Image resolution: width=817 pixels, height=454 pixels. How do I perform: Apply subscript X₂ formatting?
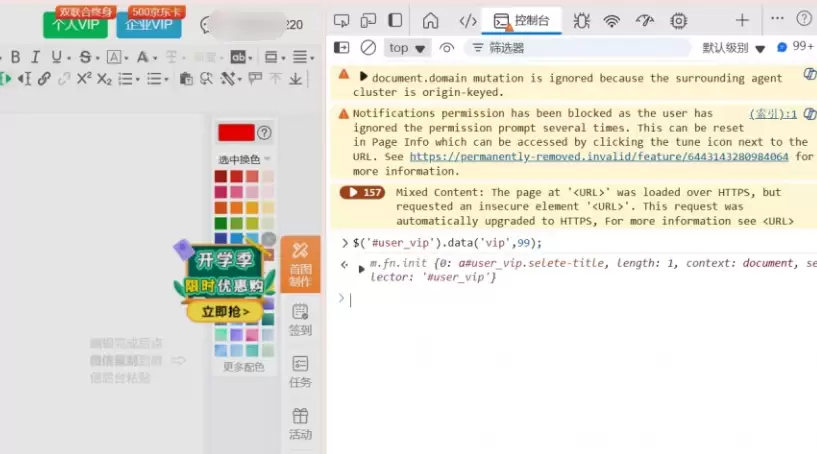coord(104,79)
